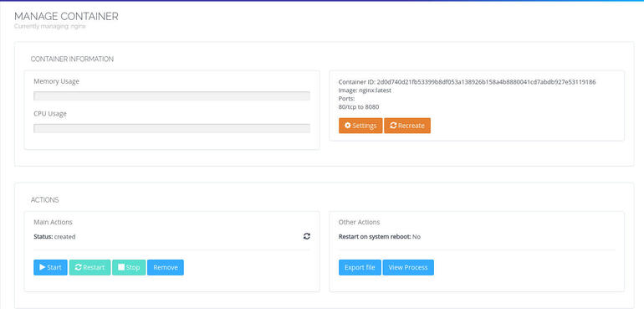Viewport: 644px width, 309px height.
Task: Click the ACTIONS section heading
Action: coord(45,200)
